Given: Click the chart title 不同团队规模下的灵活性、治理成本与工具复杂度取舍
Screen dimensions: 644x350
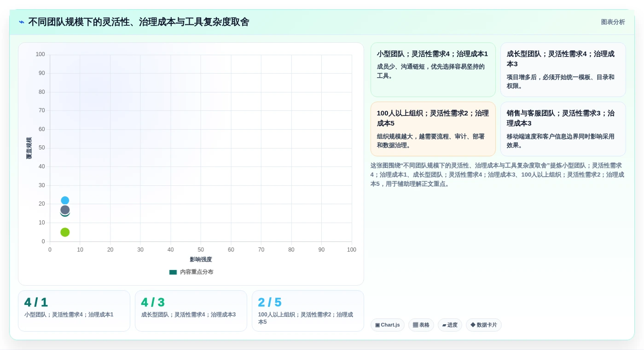Looking at the screenshot, I should coord(139,22).
